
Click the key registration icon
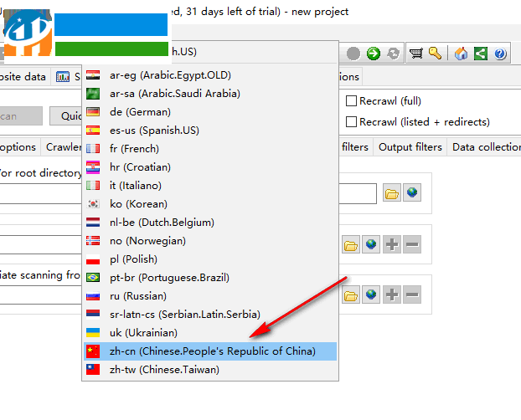(x=435, y=54)
